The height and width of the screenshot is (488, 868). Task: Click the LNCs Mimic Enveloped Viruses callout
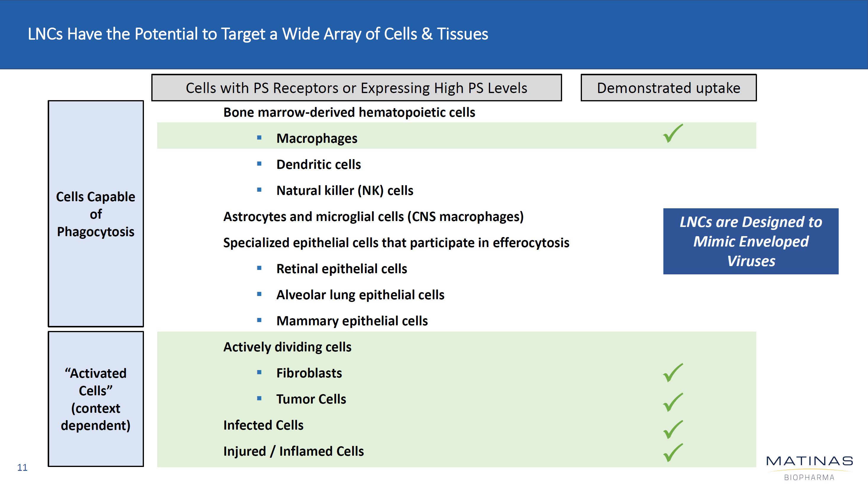click(750, 241)
